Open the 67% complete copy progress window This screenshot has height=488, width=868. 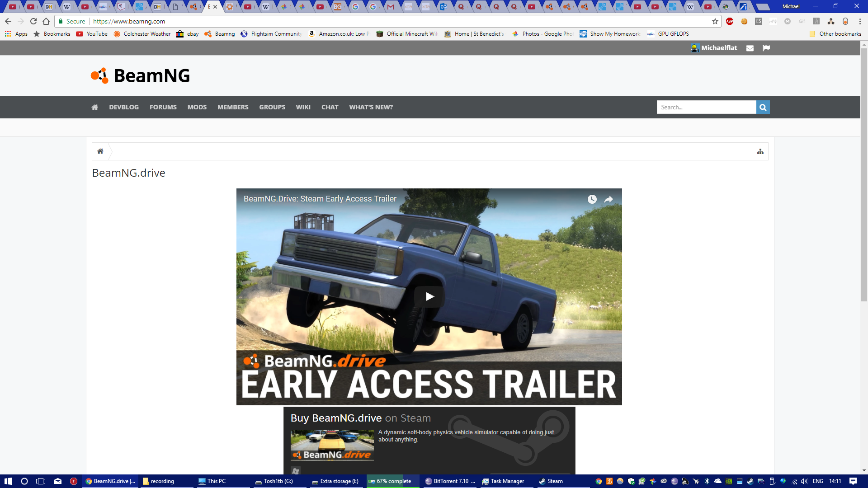392,481
